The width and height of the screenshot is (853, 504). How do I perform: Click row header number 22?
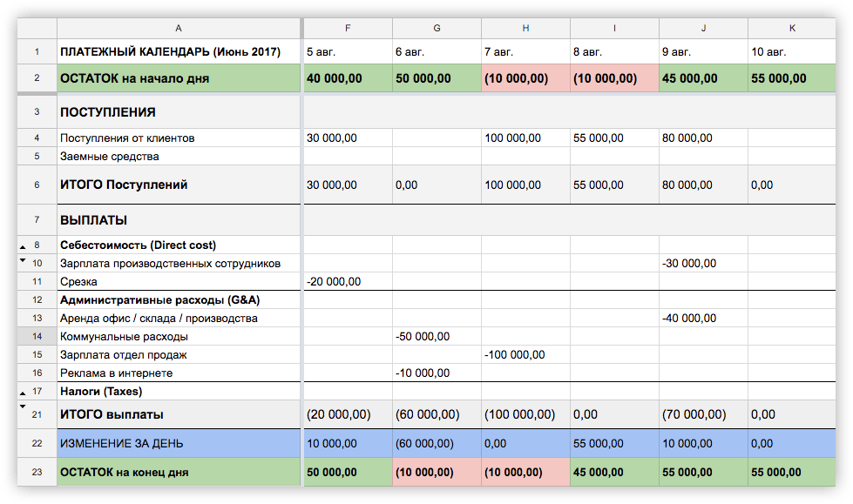pyautogui.click(x=37, y=443)
